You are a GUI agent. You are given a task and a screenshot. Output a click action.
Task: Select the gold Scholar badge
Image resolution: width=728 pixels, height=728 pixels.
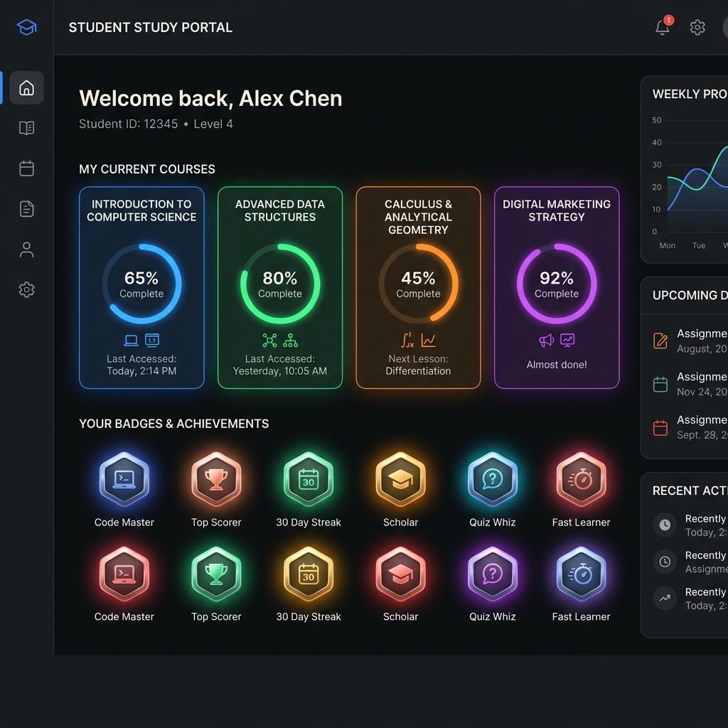(401, 479)
